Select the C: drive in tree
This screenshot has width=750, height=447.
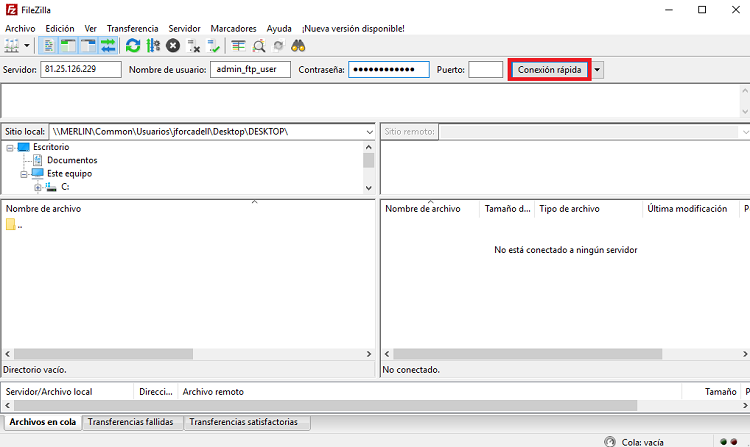(65, 187)
